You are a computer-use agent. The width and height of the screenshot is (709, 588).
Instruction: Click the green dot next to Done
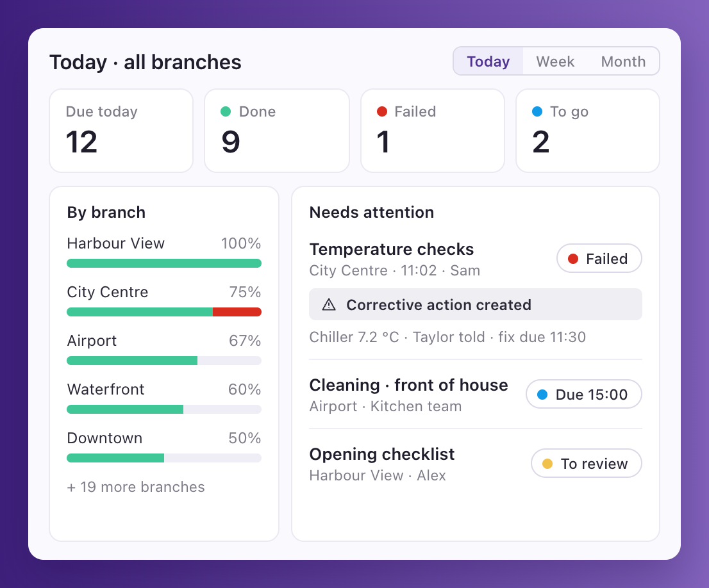pyautogui.click(x=226, y=111)
